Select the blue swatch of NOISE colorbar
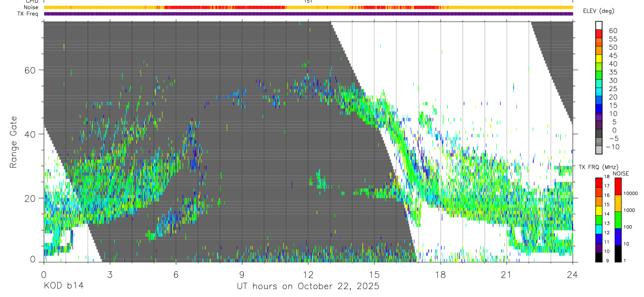 click(x=618, y=236)
